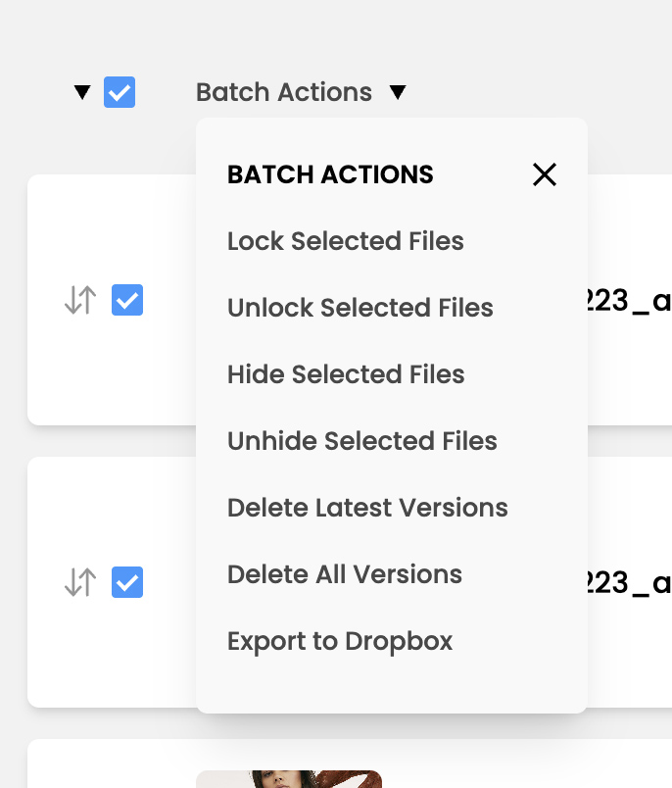This screenshot has width=672, height=788.
Task: Click the reorder arrows icon on second file
Action: (80, 582)
